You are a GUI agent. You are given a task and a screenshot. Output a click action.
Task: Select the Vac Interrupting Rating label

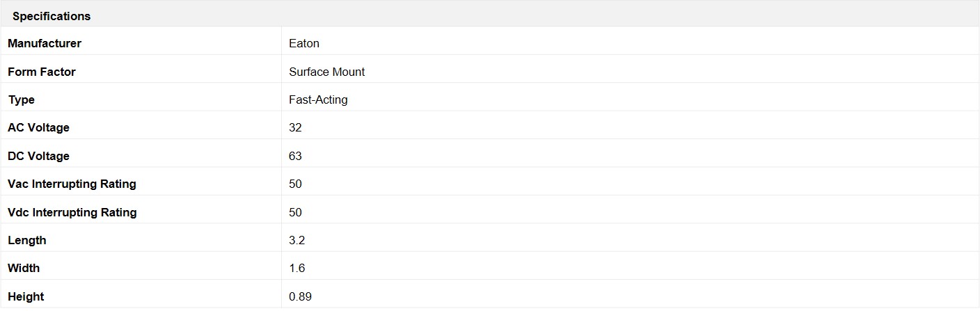(72, 184)
